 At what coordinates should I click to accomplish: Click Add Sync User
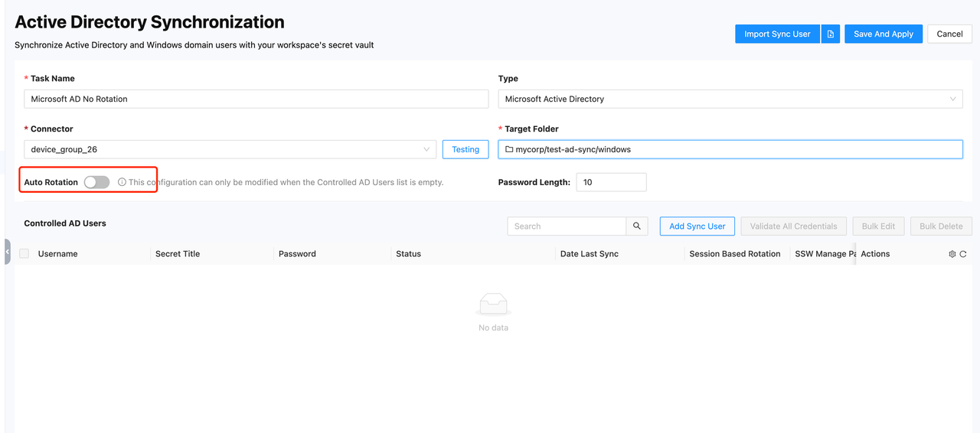point(697,226)
